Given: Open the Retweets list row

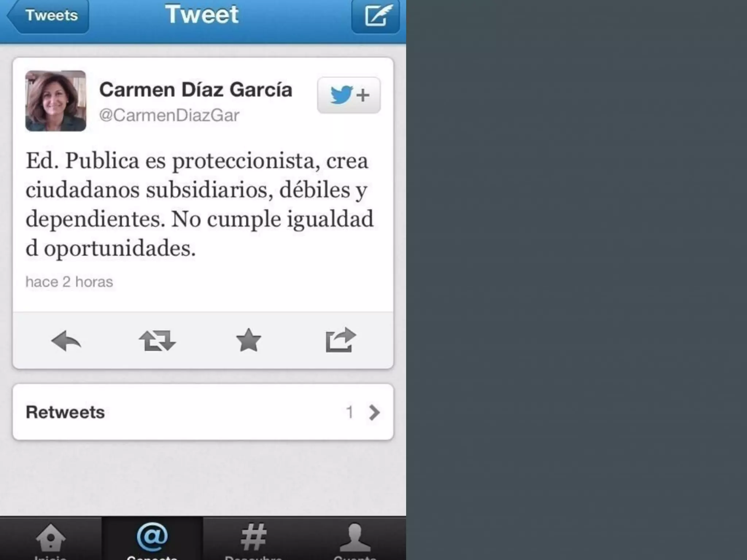Looking at the screenshot, I should 203,412.
